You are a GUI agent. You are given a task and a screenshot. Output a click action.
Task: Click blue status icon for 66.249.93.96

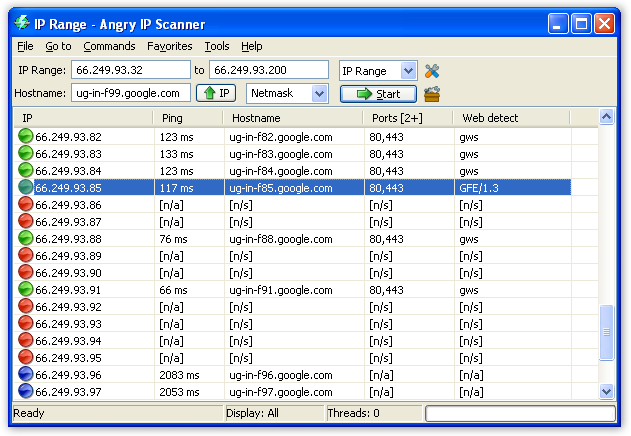(x=26, y=375)
